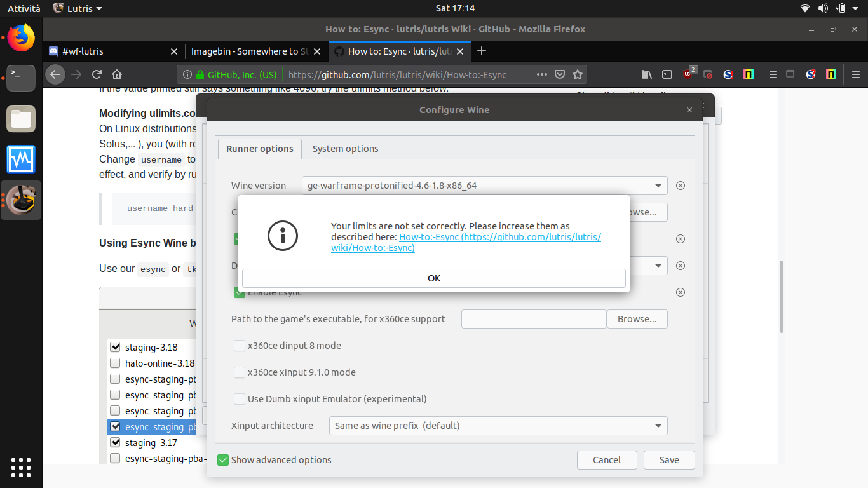Close the How to: Esync tab
The image size is (868, 488).
(459, 51)
